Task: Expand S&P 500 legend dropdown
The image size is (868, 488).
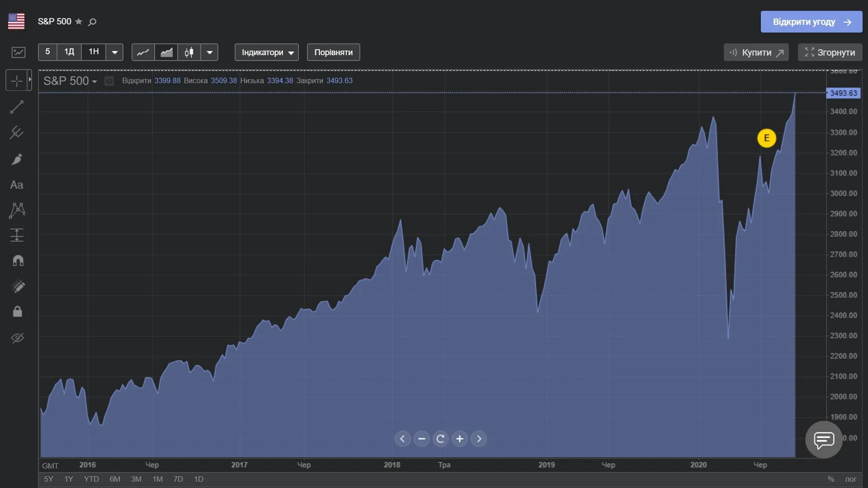Action: tap(94, 82)
